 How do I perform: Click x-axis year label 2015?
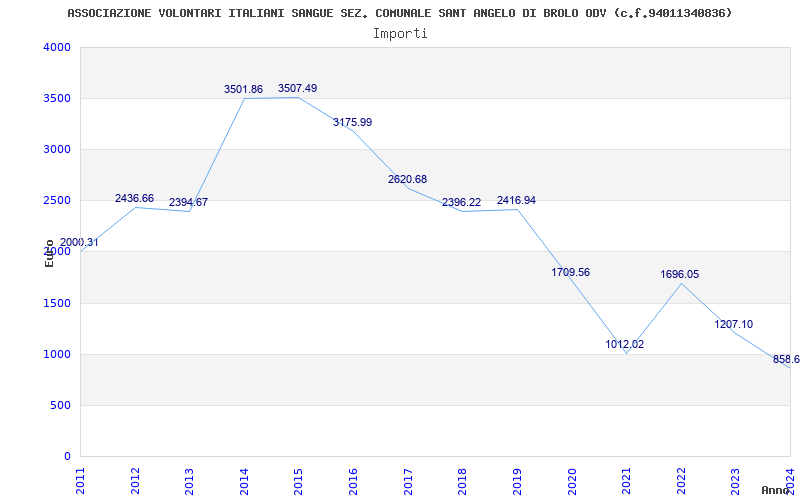pos(298,481)
